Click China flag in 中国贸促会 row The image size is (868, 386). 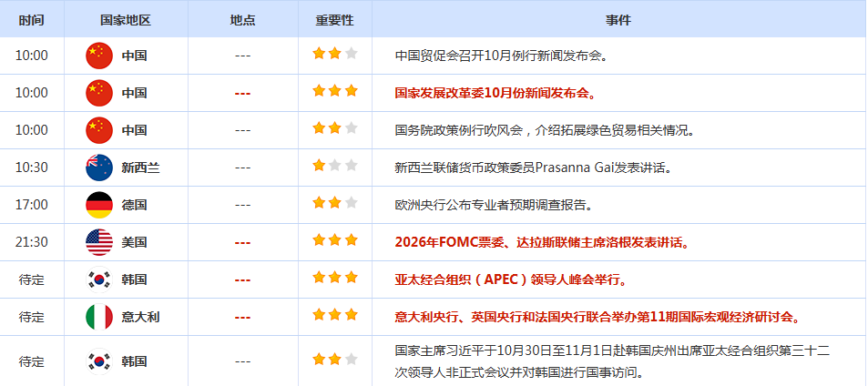pos(98,56)
